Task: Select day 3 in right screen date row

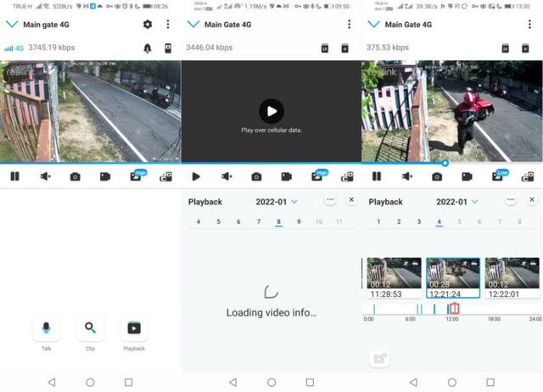Action: click(x=418, y=221)
